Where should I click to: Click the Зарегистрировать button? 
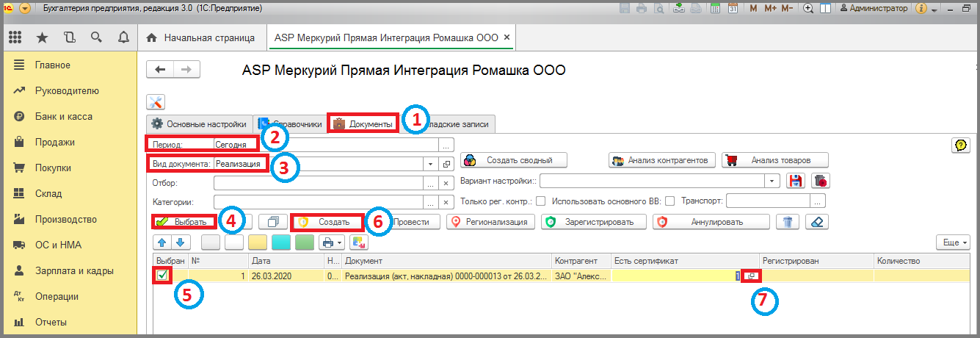pos(594,222)
